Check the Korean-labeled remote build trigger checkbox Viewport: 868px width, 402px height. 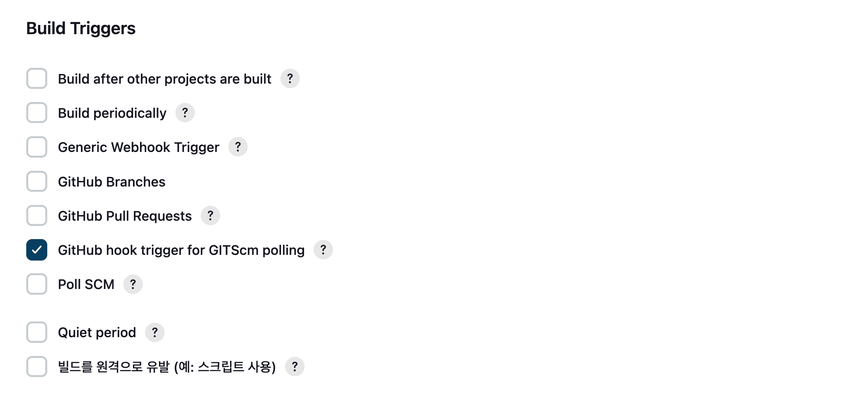pos(37,367)
